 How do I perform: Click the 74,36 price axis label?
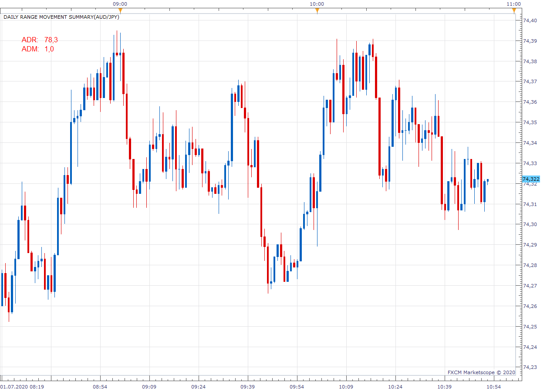tap(530, 102)
